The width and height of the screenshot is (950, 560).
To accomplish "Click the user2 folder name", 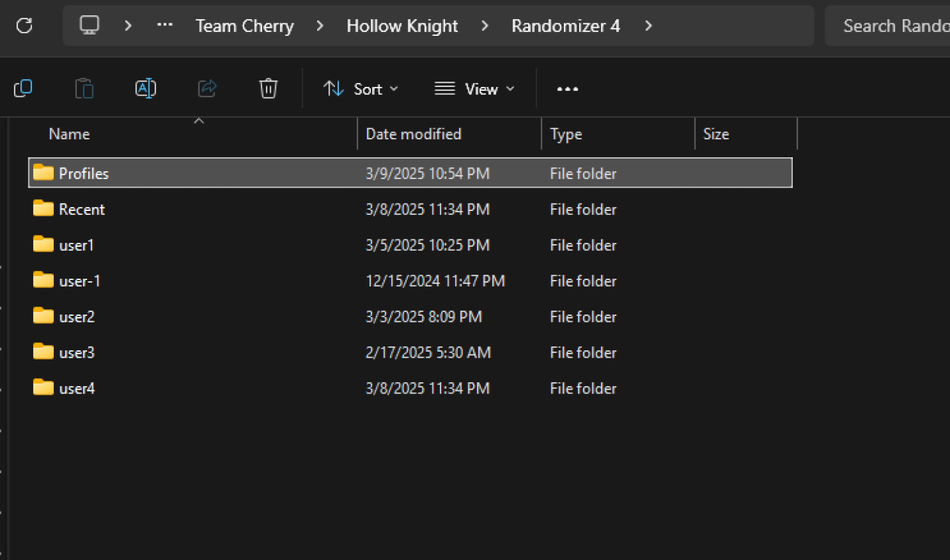I will point(77,316).
